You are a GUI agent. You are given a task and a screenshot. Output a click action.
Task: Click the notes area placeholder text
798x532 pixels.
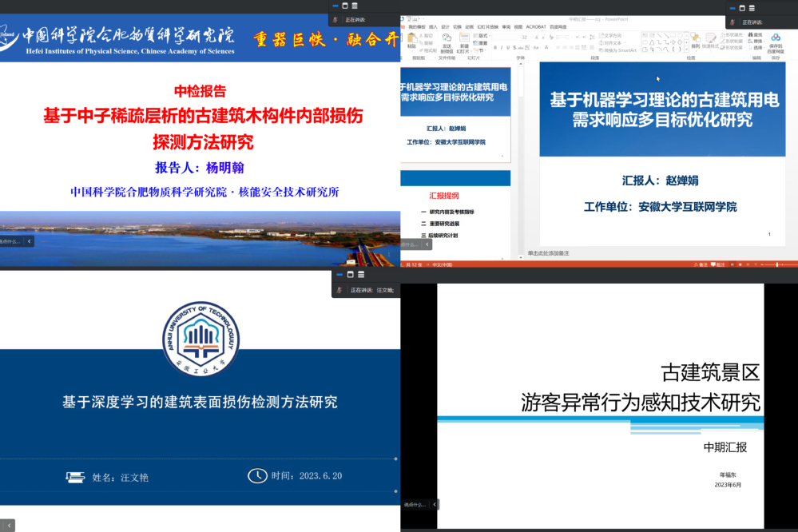(x=549, y=253)
